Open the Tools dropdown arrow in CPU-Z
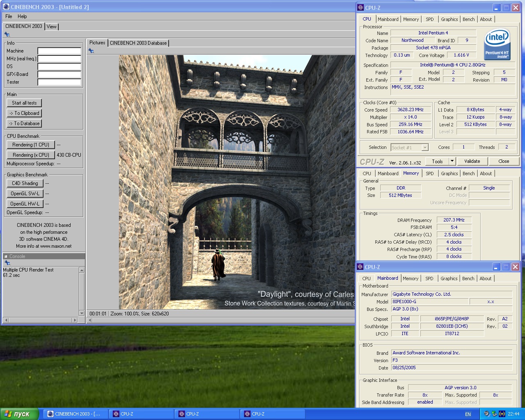The width and height of the screenshot is (525, 420). [x=452, y=161]
